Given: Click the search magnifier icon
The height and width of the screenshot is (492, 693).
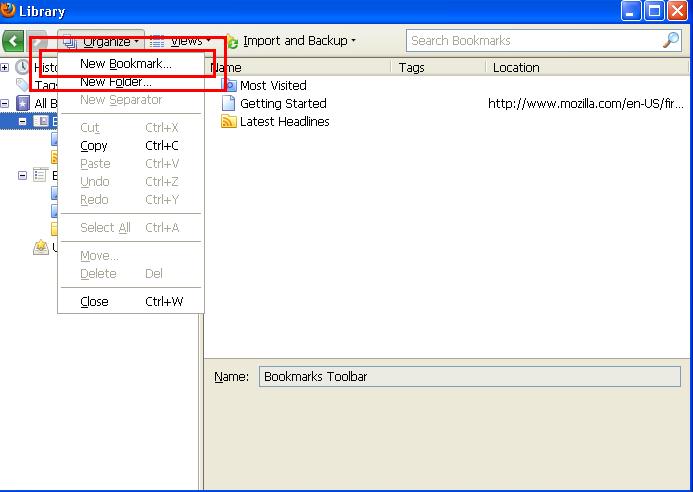Looking at the screenshot, I should 671,41.
